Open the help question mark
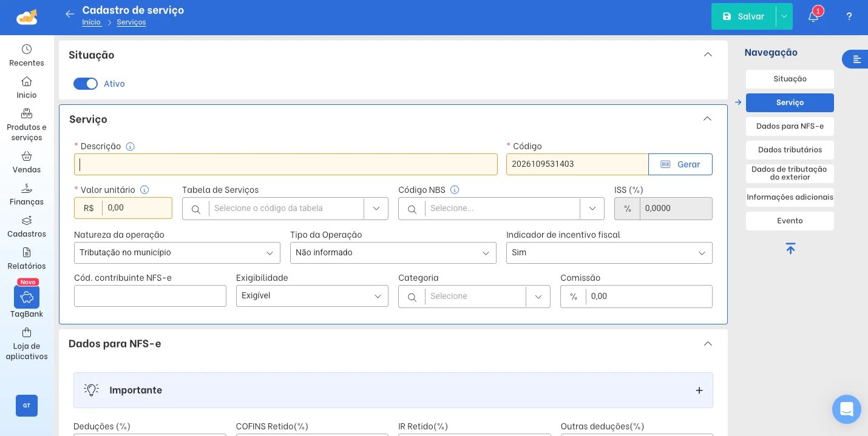 (x=849, y=16)
